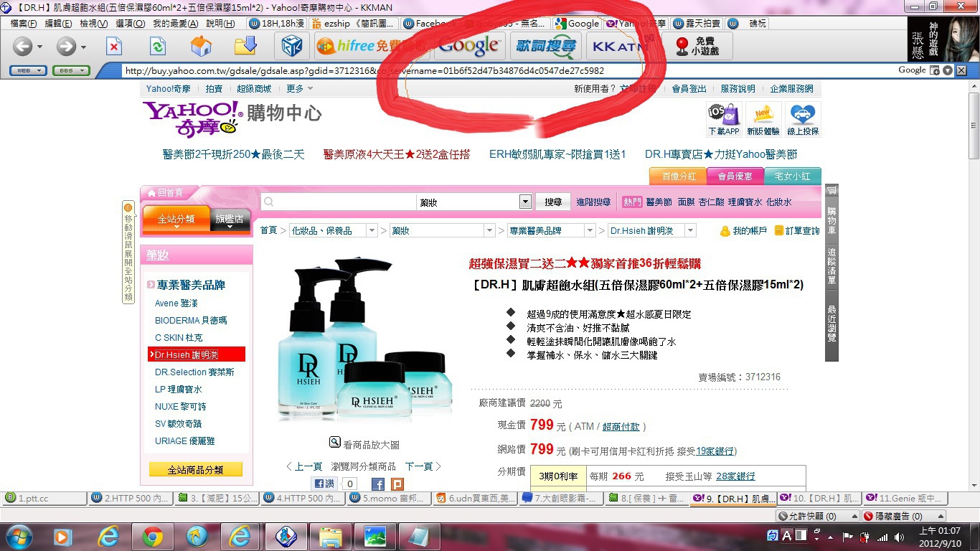Click the 回首頁 home icon link
The height and width of the screenshot is (551, 980).
coord(165,193)
